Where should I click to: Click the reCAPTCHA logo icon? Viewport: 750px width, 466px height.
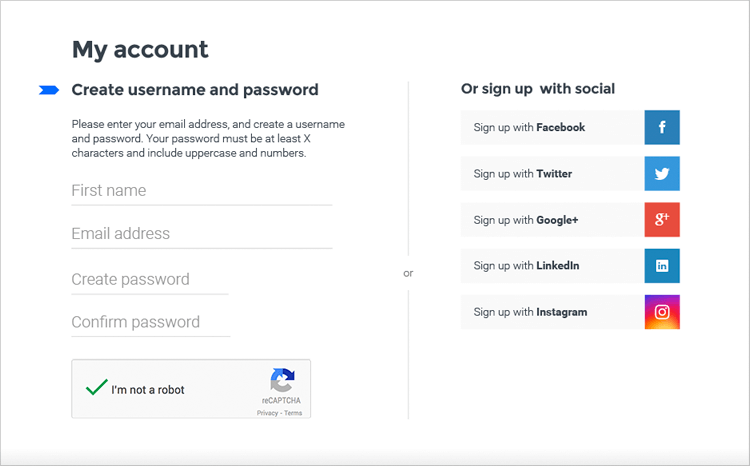point(282,381)
